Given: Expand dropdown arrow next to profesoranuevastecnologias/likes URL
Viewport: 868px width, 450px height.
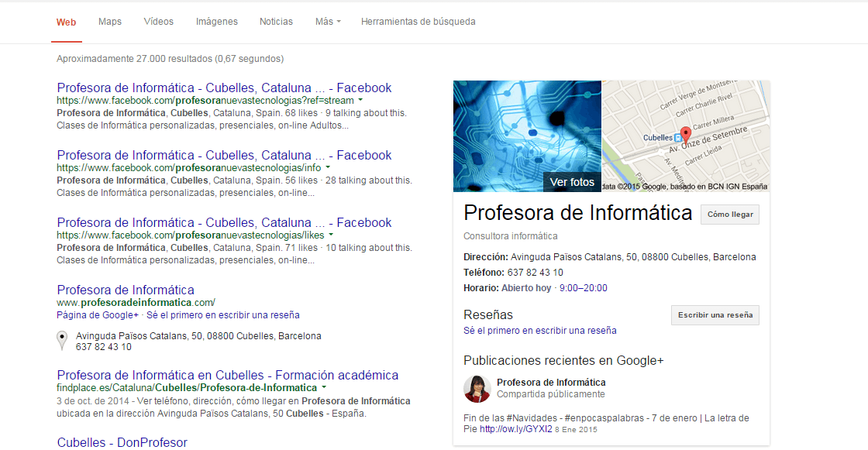Looking at the screenshot, I should click(330, 235).
